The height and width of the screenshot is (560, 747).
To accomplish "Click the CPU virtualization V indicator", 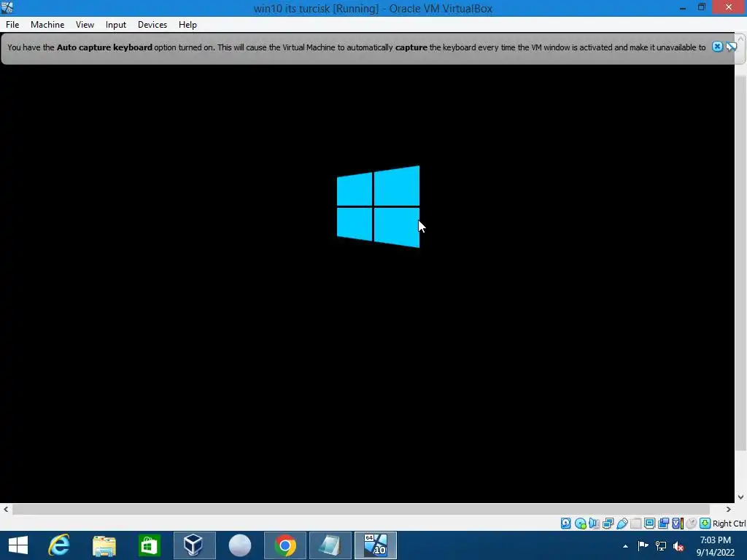I will point(678,524).
